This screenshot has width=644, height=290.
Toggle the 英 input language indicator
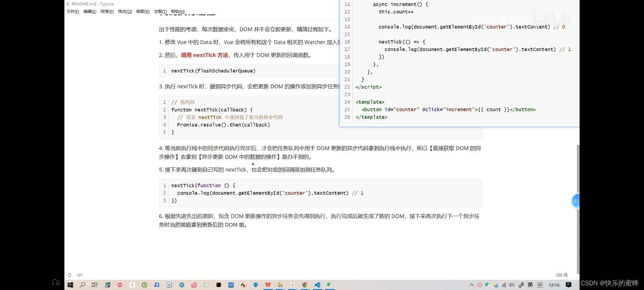click(x=530, y=285)
